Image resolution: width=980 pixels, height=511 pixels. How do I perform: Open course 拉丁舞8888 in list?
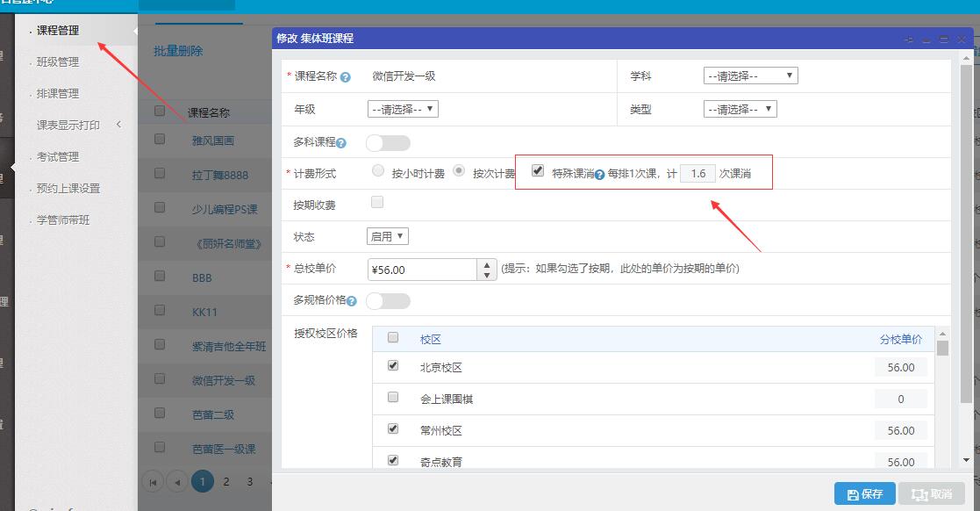[x=220, y=175]
